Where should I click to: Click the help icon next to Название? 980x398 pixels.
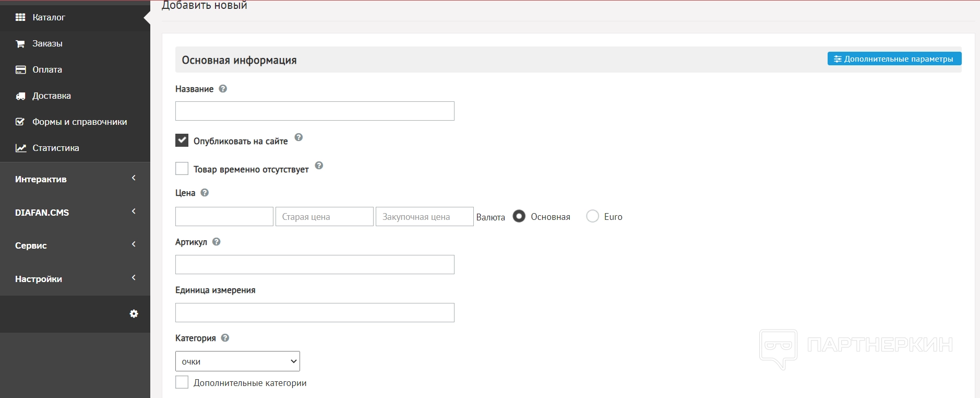[x=223, y=89]
